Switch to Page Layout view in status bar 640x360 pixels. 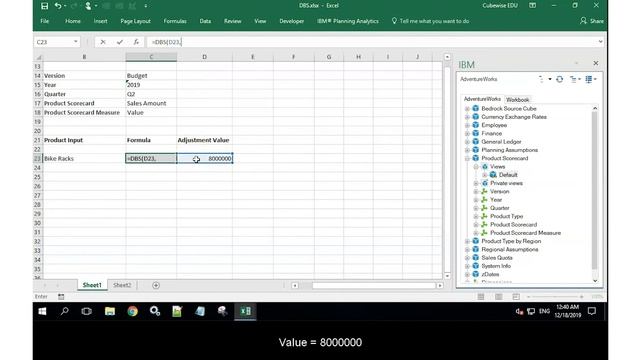498,297
